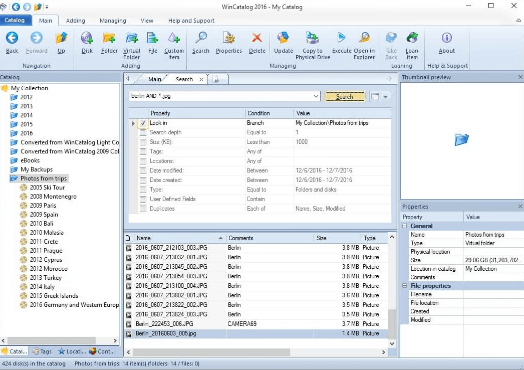The image size is (524, 370).
Task: Open search layout options dropdown
Action: pos(385,97)
